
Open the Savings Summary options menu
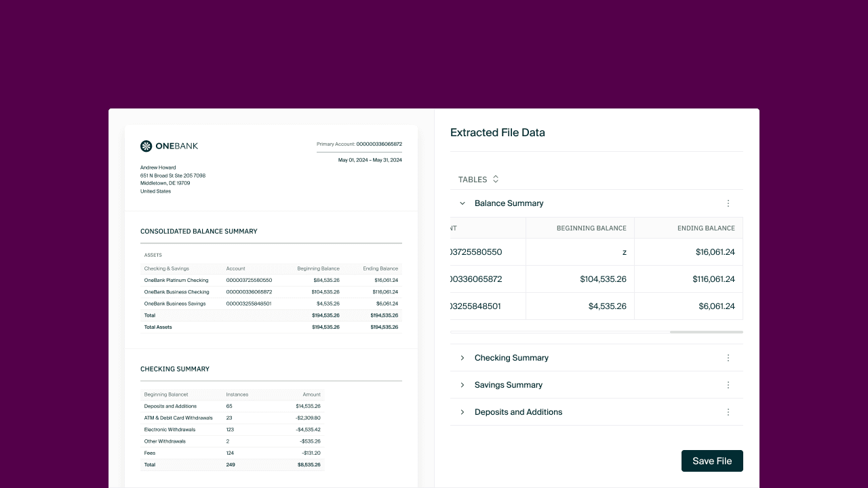coord(728,384)
